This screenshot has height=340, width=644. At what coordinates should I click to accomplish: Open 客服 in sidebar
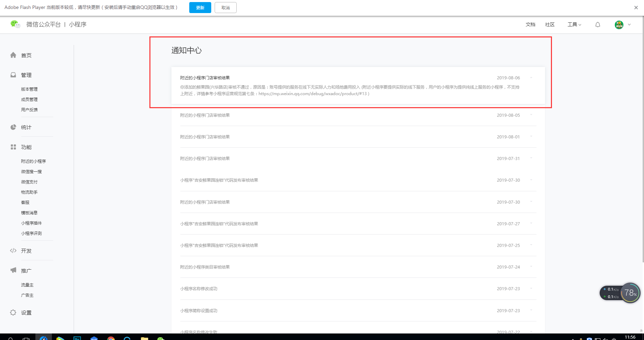point(25,203)
